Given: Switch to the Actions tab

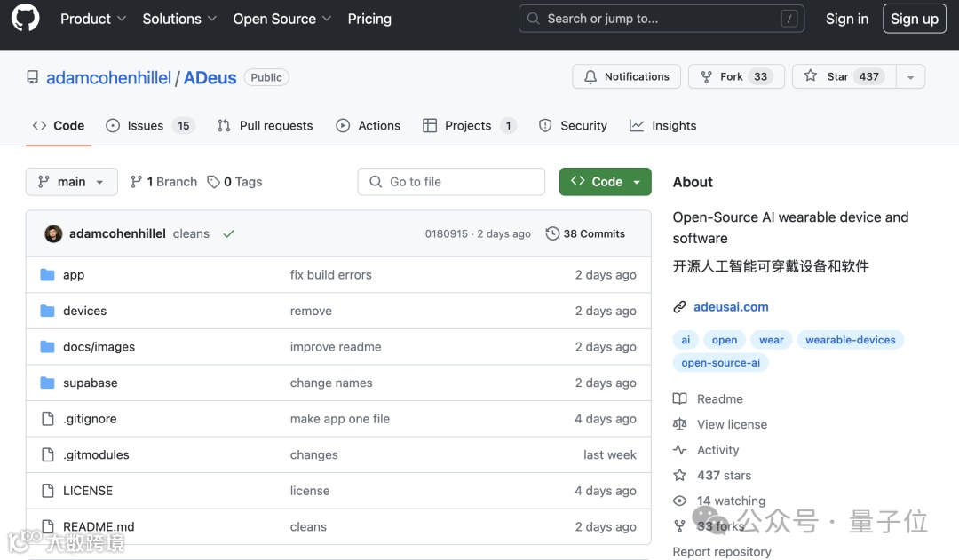Looking at the screenshot, I should click(369, 125).
